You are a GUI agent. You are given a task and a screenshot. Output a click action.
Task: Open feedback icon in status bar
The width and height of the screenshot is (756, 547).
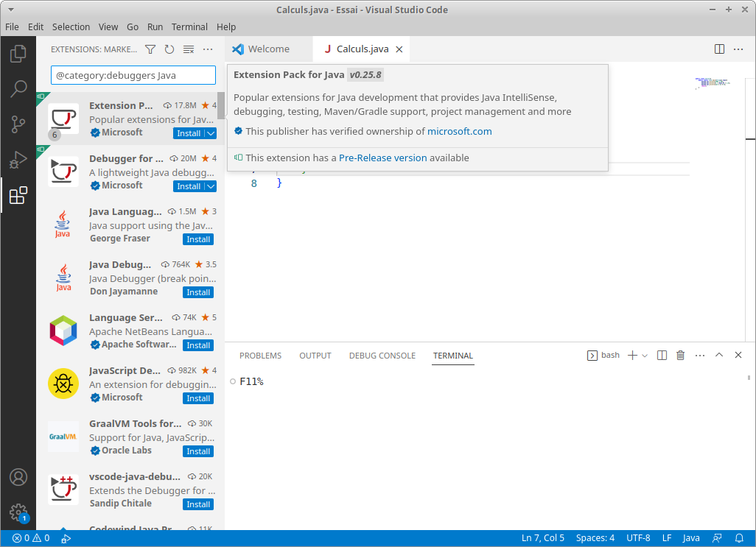tap(718, 538)
